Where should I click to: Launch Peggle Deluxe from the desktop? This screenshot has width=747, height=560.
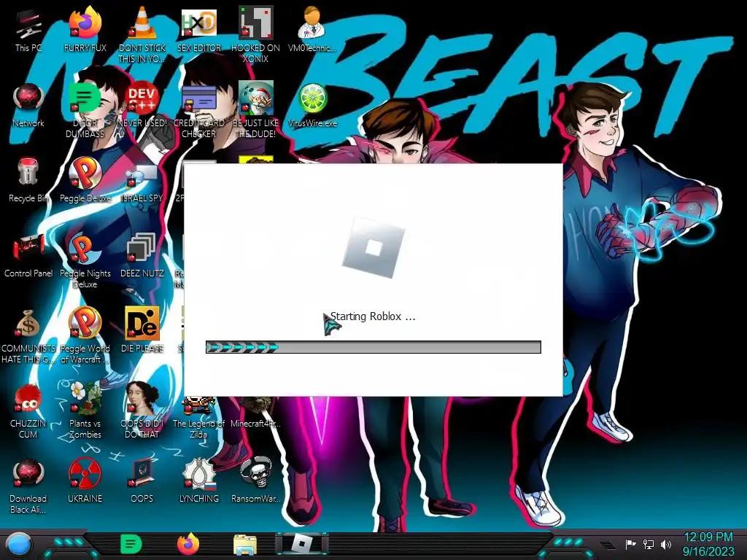(x=85, y=181)
